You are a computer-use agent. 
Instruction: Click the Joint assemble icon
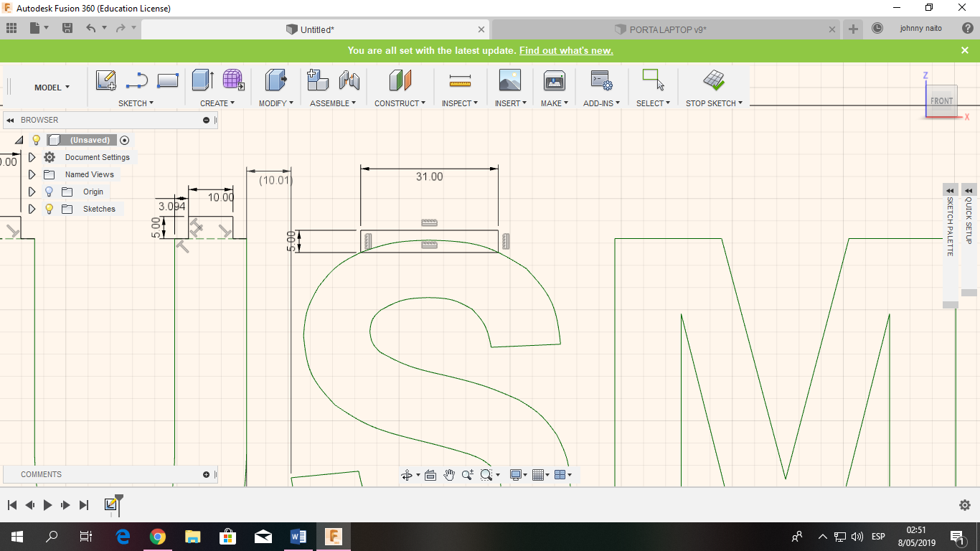pos(349,80)
